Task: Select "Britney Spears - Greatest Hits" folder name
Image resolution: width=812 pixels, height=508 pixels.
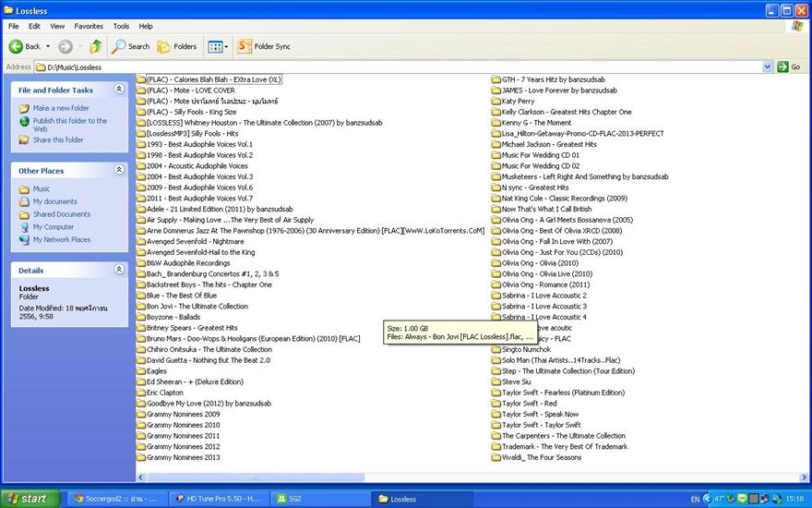Action: pos(192,328)
